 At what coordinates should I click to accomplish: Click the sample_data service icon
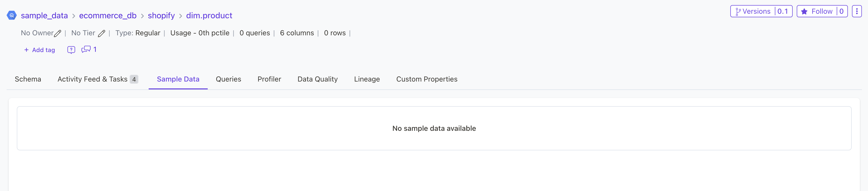tap(11, 15)
